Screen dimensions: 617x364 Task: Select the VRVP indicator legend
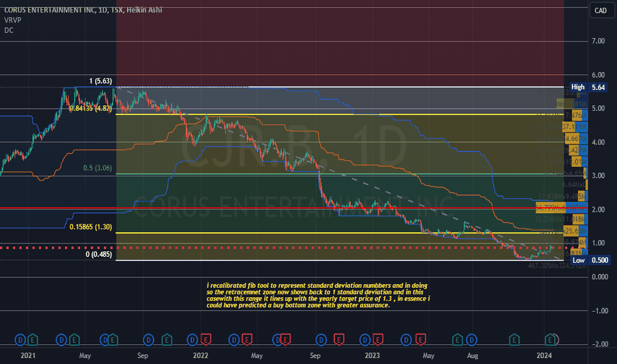point(13,20)
